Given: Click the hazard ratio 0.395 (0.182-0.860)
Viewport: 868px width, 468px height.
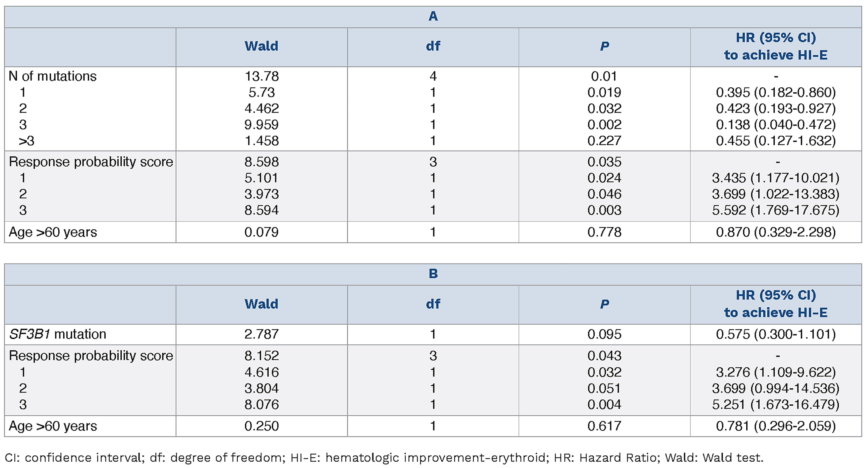Looking at the screenshot, I should (776, 92).
